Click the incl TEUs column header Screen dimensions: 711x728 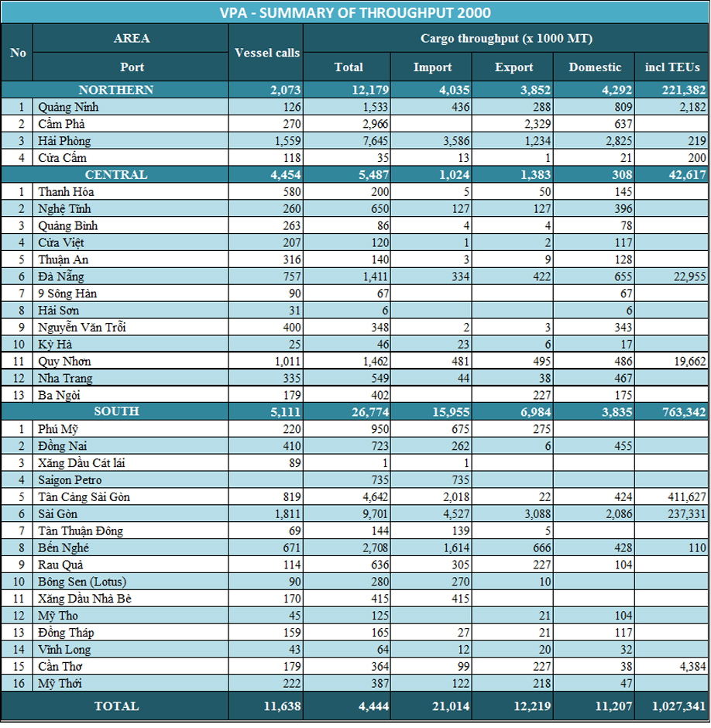pos(671,67)
